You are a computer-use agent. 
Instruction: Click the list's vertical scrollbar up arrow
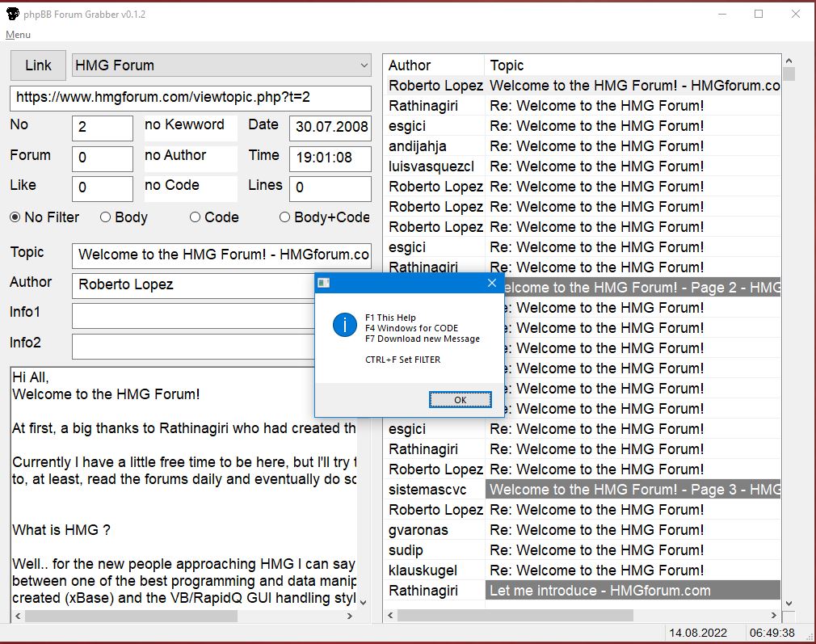tap(789, 61)
